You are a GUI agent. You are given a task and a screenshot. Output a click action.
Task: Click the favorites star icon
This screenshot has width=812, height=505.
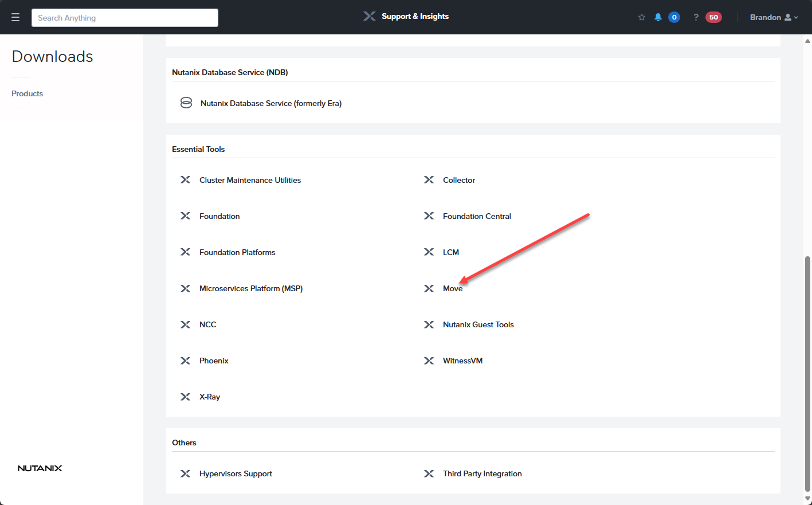tap(642, 17)
